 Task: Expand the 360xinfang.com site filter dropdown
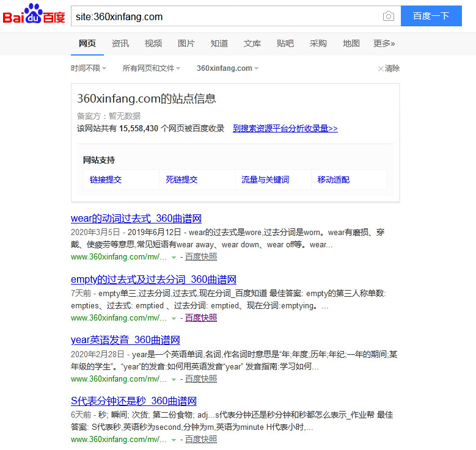click(227, 68)
